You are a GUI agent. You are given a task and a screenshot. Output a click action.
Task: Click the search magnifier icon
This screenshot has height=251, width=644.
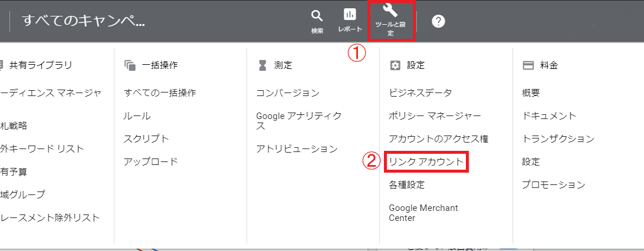tap(317, 16)
